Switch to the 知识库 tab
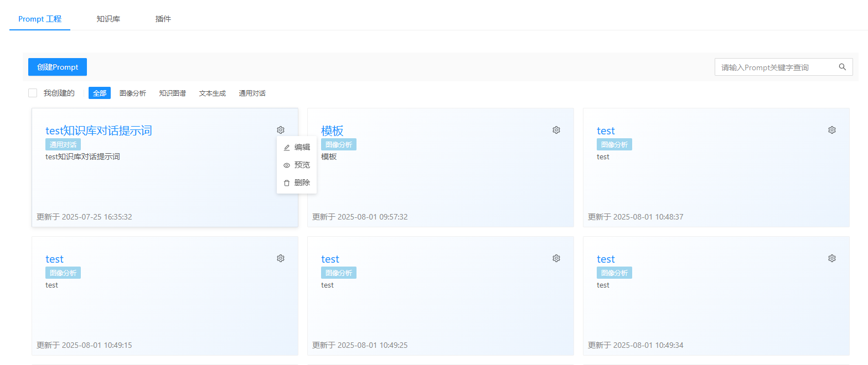This screenshot has width=868, height=365. 108,19
